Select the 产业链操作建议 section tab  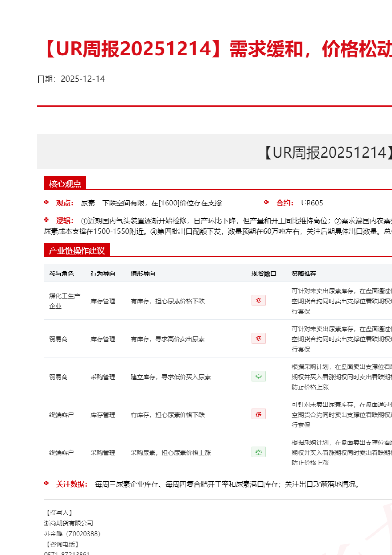point(77,250)
